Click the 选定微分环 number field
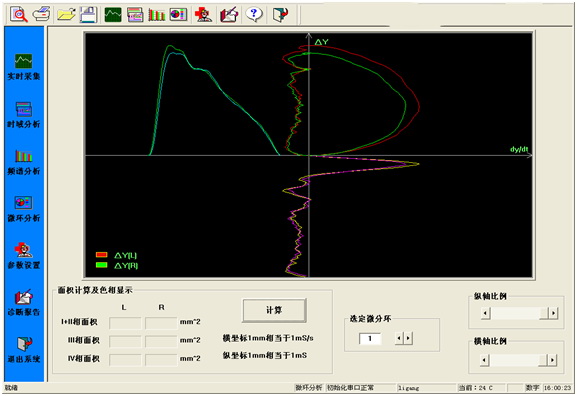The image size is (577, 396). tap(370, 339)
